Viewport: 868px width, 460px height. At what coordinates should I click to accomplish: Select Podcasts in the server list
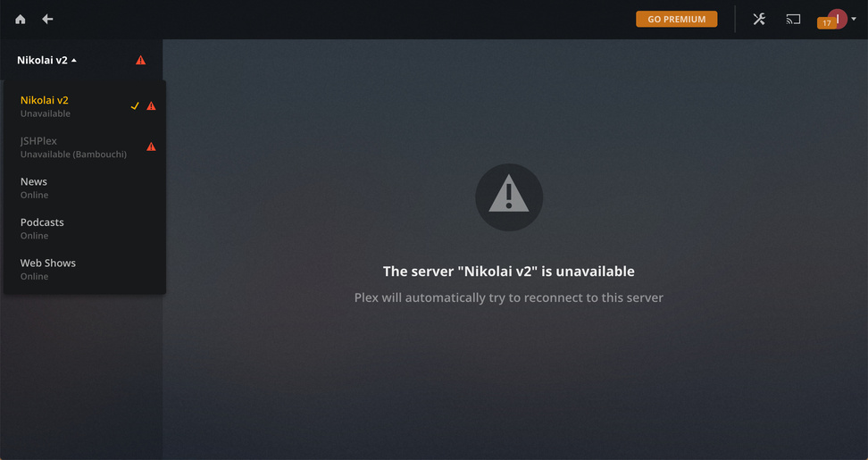coord(85,229)
